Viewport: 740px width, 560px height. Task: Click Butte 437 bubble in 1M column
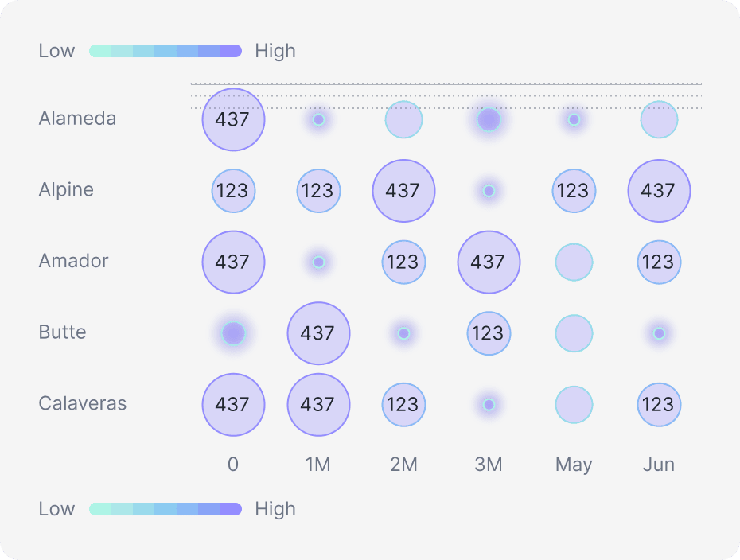[318, 333]
